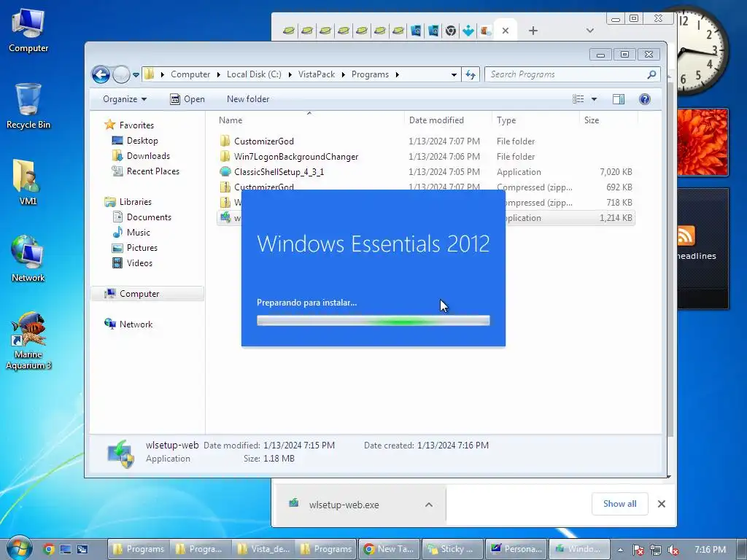
Task: Sort by the Type column header
Action: 536,120
